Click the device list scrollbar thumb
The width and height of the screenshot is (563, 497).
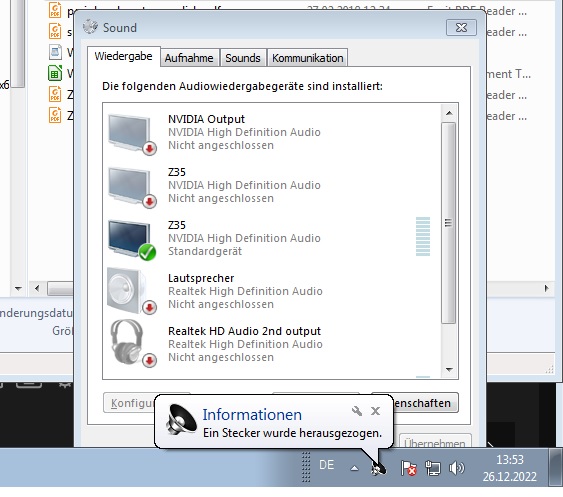tap(448, 223)
